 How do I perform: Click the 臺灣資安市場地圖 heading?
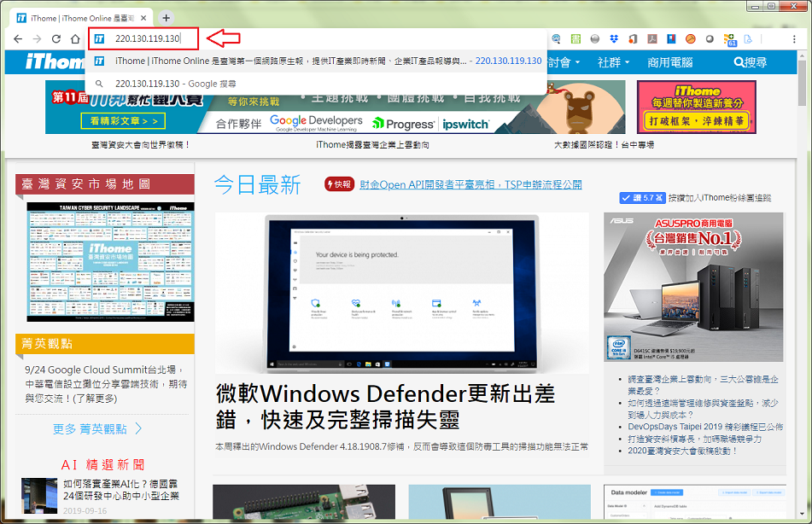pyautogui.click(x=105, y=184)
